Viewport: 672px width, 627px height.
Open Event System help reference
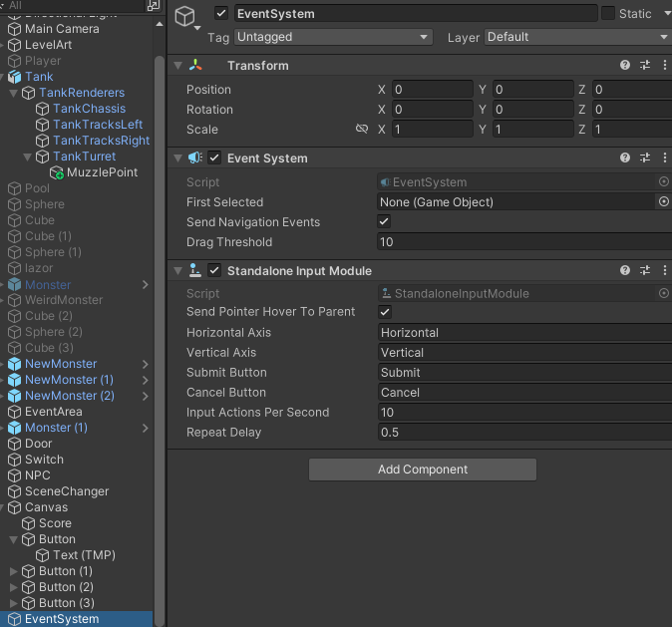[625, 157]
